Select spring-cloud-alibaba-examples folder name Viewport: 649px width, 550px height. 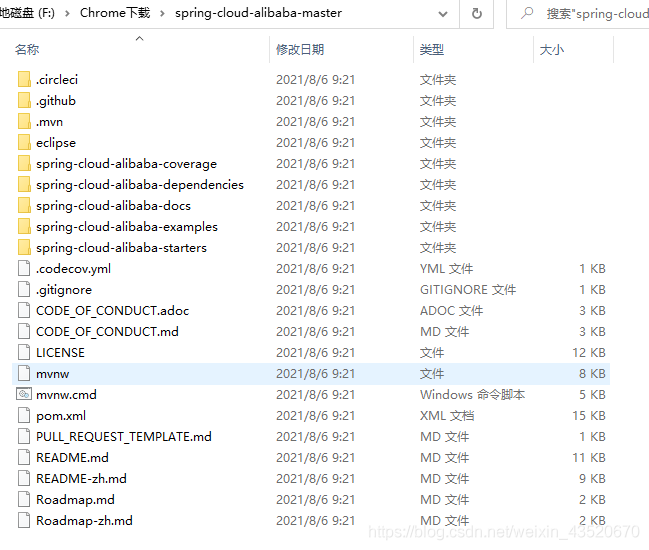(127, 227)
